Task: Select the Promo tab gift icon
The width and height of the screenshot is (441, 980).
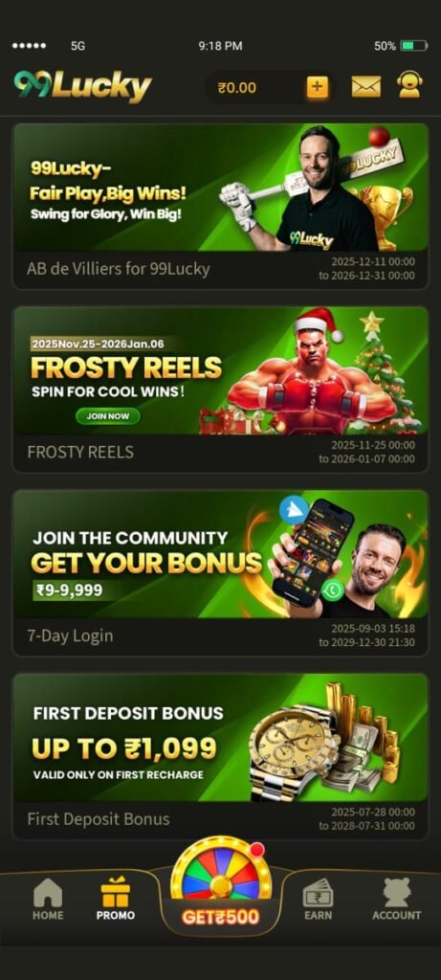Action: [116, 899]
